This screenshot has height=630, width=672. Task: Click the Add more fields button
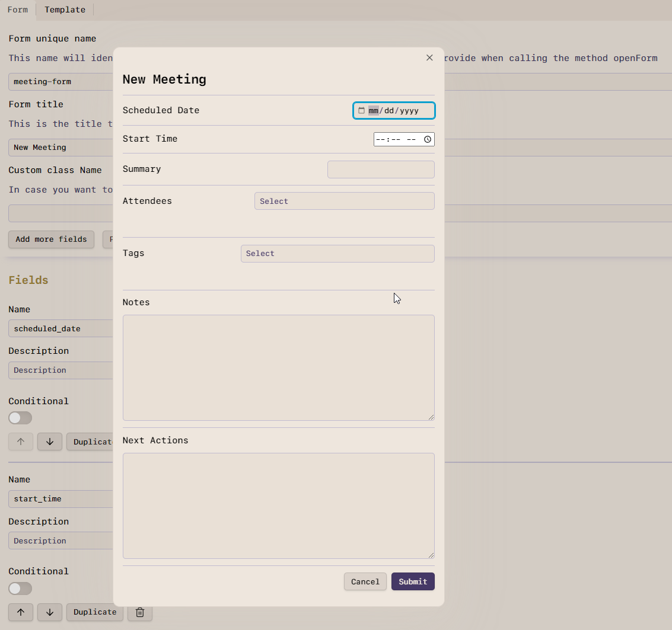[51, 239]
